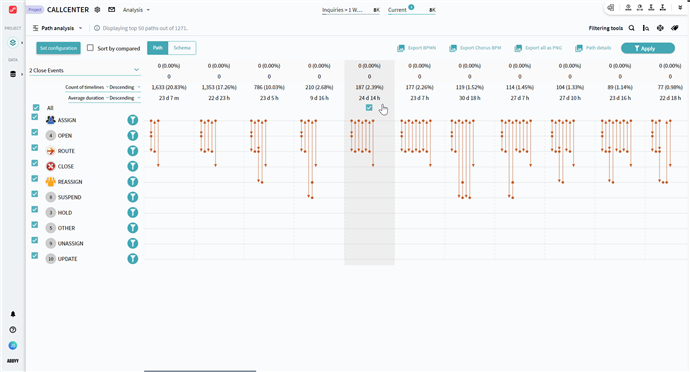Click the envelope mail icon beside CALLCENTER
Viewport: 690px width, 372px height.
point(111,10)
